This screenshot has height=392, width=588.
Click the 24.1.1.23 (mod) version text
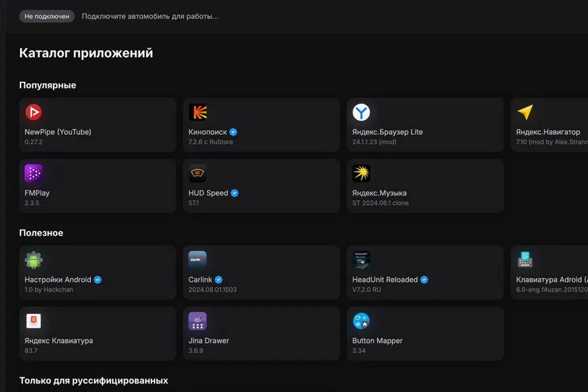click(374, 142)
